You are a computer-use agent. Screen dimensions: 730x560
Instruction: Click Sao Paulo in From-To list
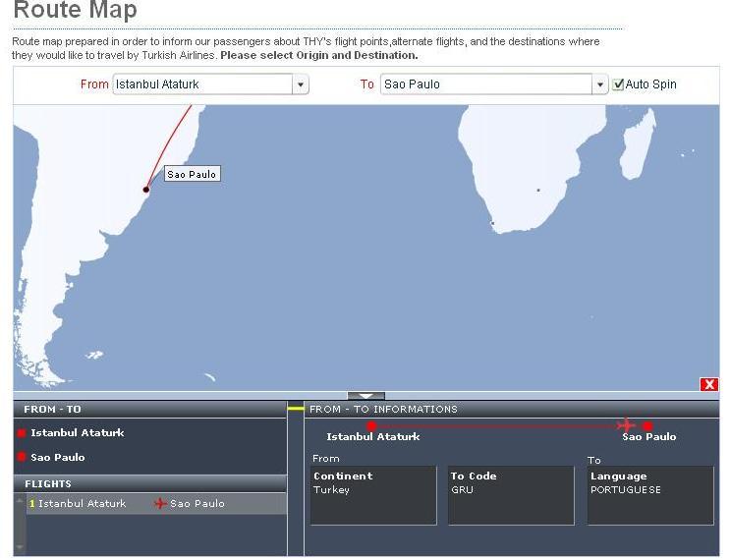point(58,457)
